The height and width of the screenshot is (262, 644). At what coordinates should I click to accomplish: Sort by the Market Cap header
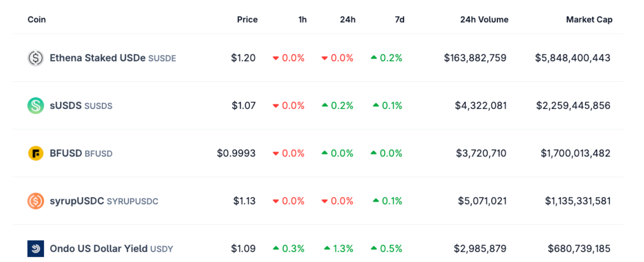coord(589,19)
